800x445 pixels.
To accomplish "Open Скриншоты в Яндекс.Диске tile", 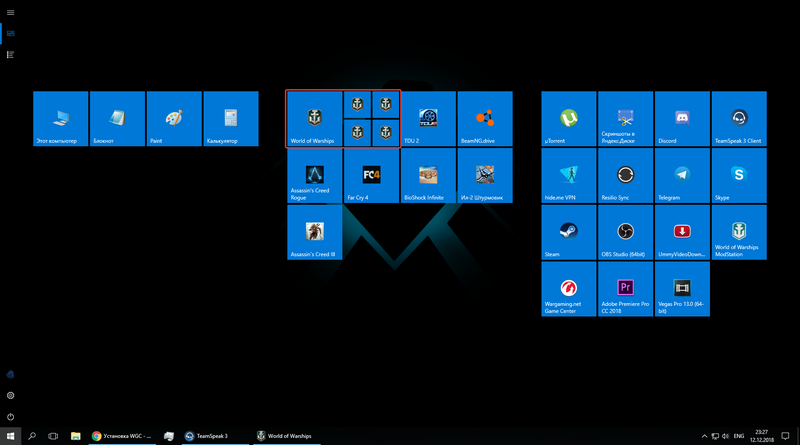I will pyautogui.click(x=626, y=119).
